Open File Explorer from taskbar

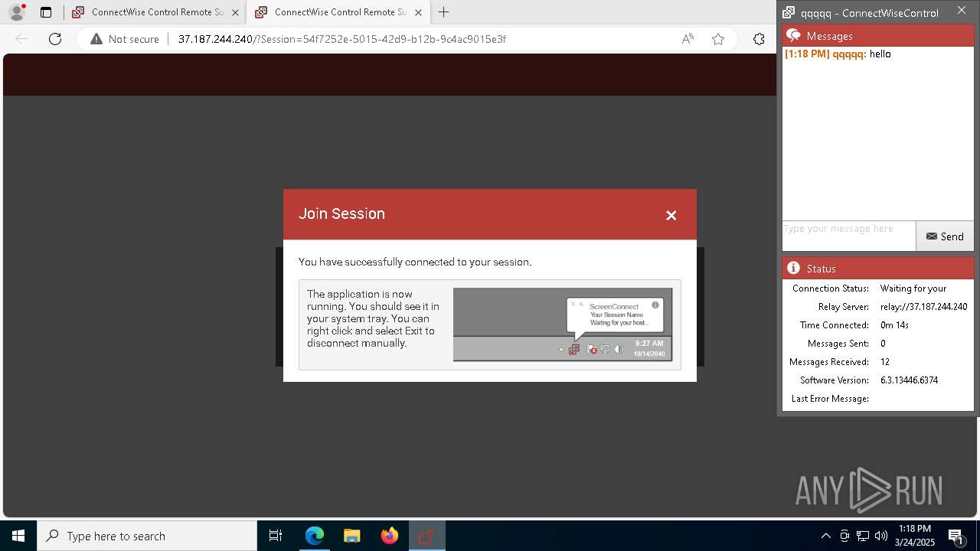point(351,536)
